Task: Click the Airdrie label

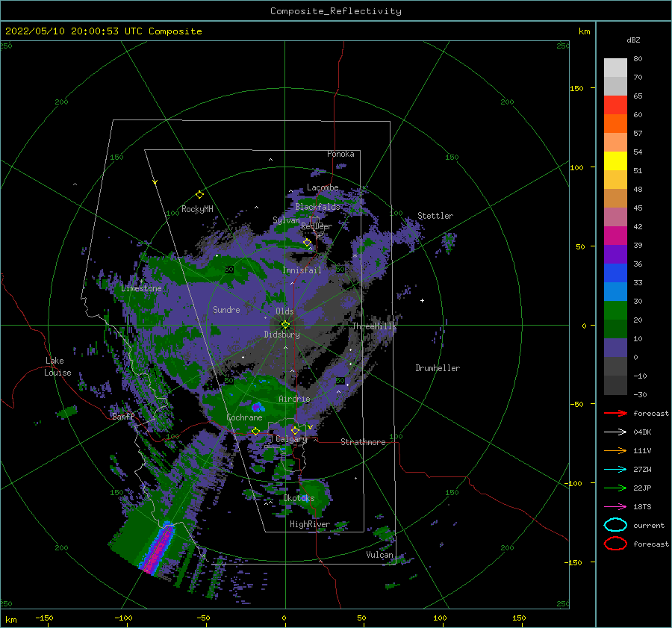Action: click(x=294, y=399)
